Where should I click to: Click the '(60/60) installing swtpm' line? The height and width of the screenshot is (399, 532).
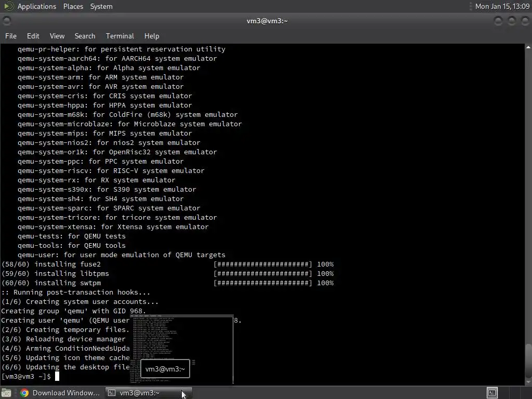(x=168, y=283)
